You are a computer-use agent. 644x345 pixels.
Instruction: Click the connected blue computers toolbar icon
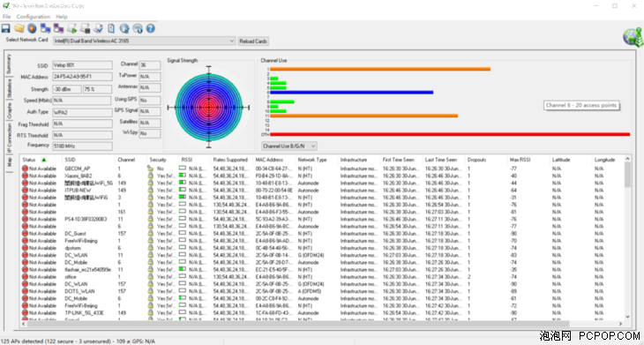[45, 28]
